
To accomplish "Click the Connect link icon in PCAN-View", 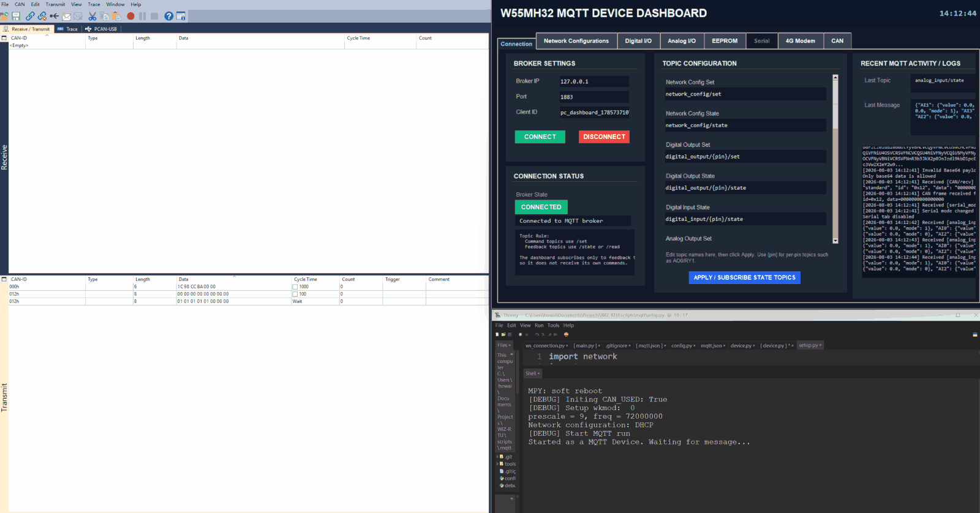I will [x=30, y=16].
